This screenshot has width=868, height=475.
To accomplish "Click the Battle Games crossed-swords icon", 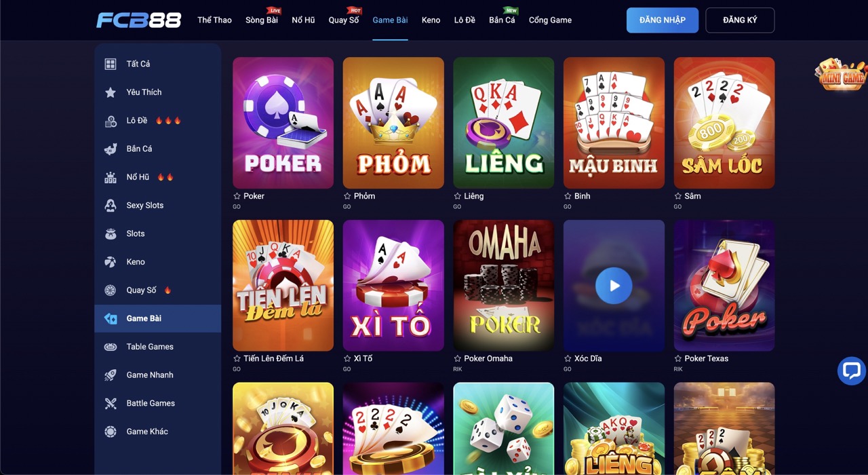I will click(x=111, y=403).
